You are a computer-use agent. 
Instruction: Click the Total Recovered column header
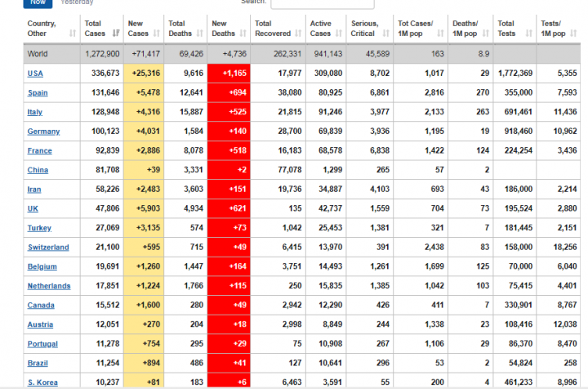click(x=278, y=29)
